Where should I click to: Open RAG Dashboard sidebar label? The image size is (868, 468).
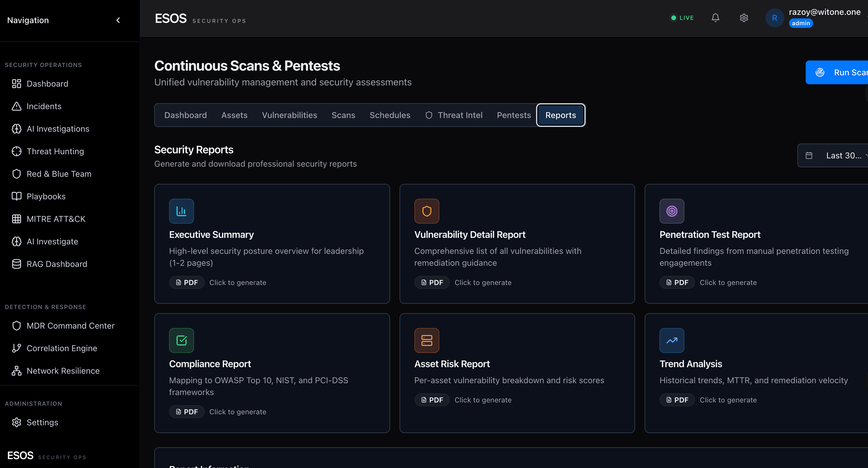coord(57,264)
